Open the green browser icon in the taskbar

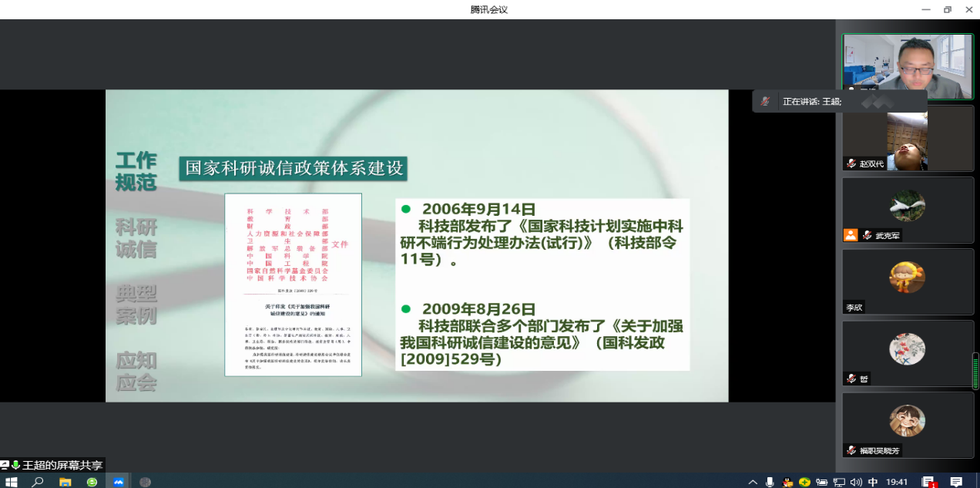pos(92,482)
